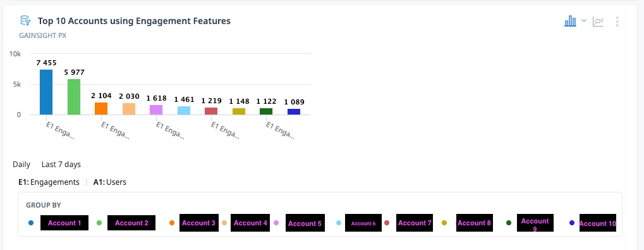Open the Top 10 Accounts widget title
This screenshot has height=250, width=644.
point(134,20)
